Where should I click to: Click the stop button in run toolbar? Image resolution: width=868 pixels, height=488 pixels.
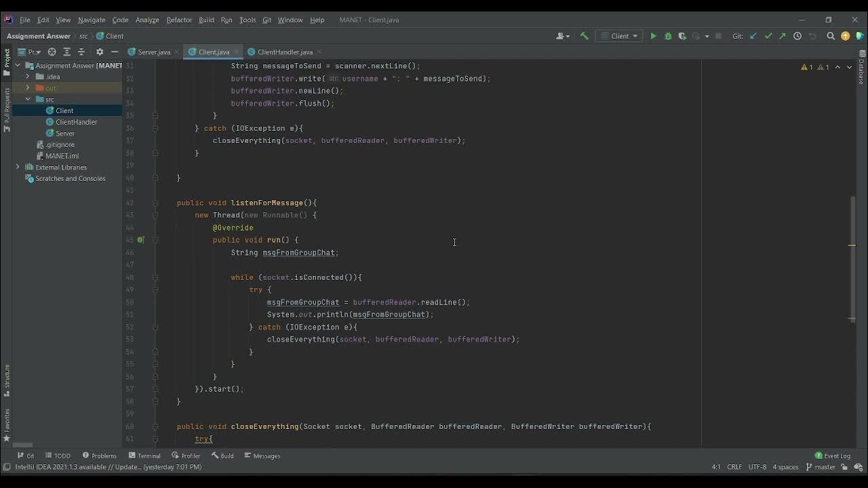click(x=719, y=36)
